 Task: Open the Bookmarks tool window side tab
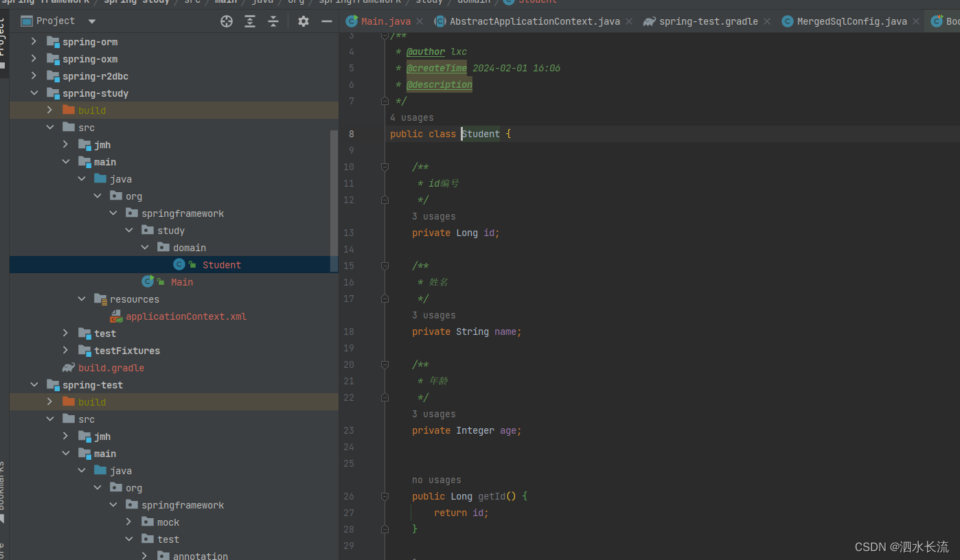click(x=3, y=491)
